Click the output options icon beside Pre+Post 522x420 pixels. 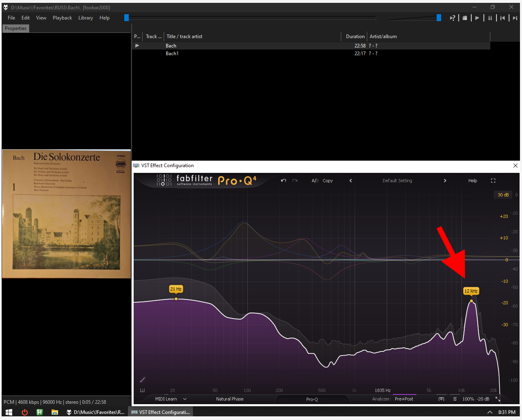click(x=442, y=399)
